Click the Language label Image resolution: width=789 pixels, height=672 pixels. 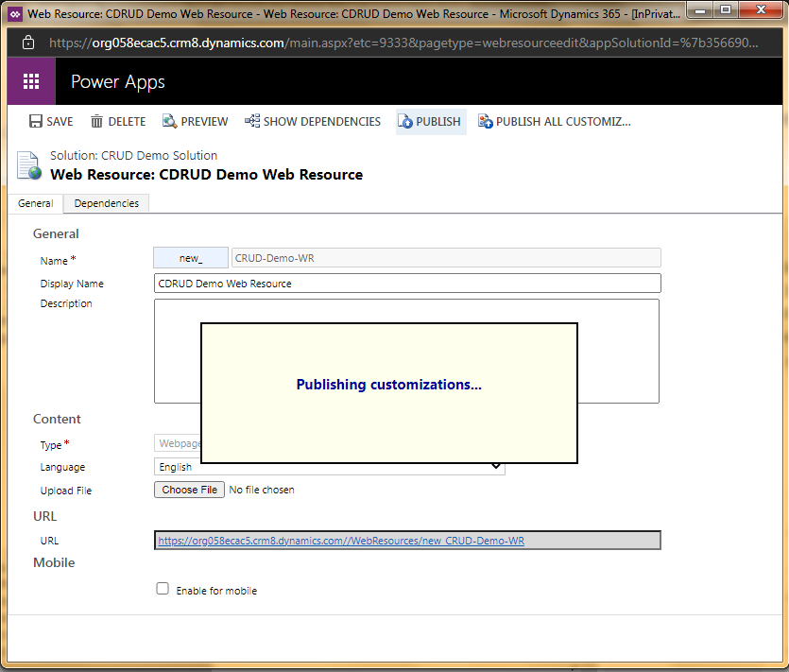click(x=62, y=467)
